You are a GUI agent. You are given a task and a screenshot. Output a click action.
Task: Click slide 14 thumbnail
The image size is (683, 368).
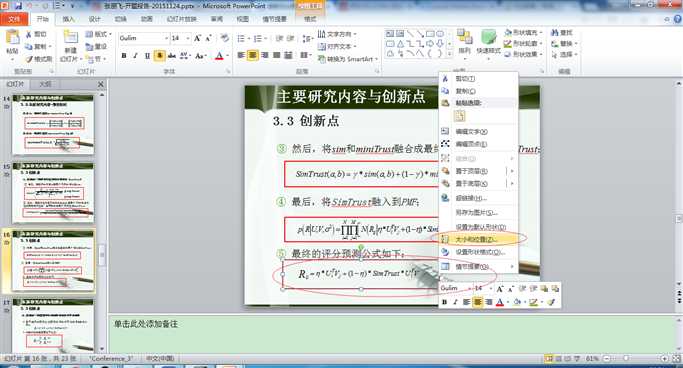53,124
